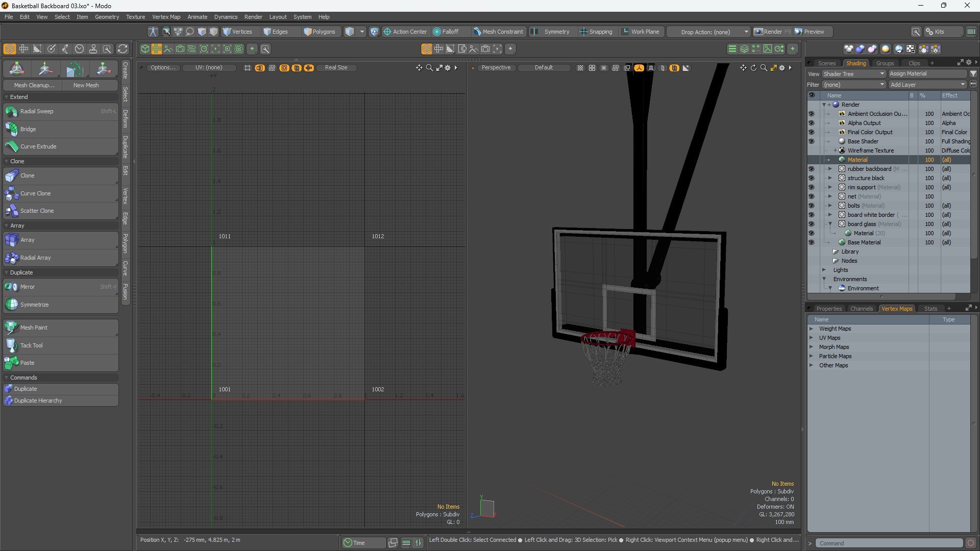Expand the Weight Maps list

click(x=811, y=329)
